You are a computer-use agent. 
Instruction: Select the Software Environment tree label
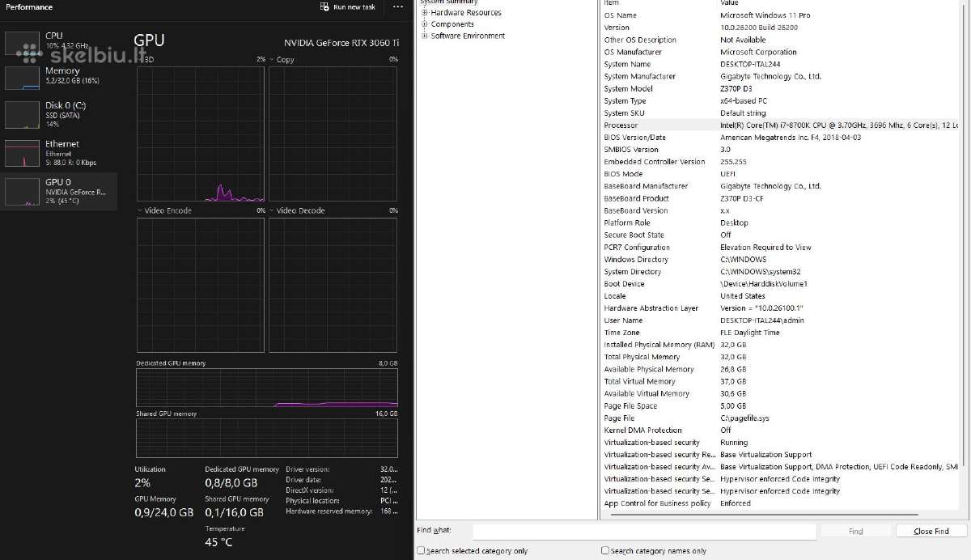pos(468,36)
